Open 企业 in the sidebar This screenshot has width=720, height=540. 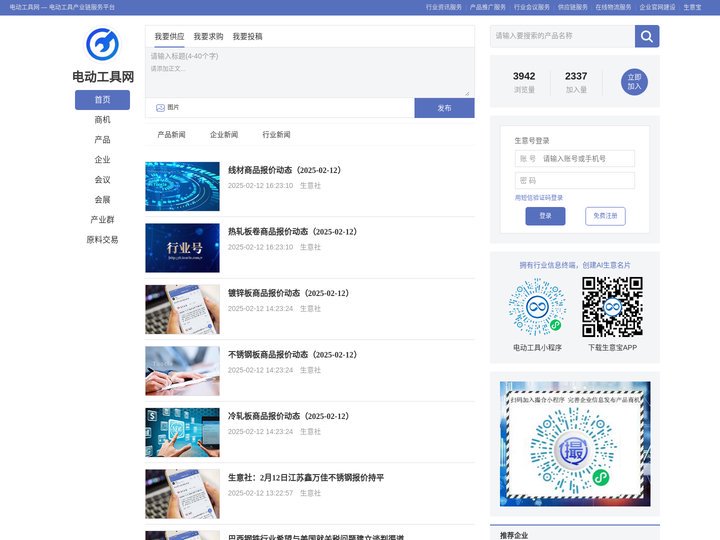(x=102, y=160)
